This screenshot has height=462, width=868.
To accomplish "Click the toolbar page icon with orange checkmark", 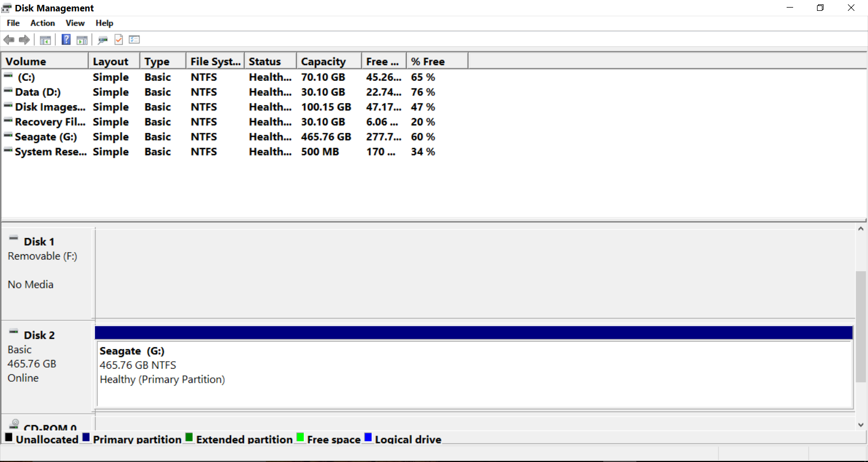I will point(119,40).
